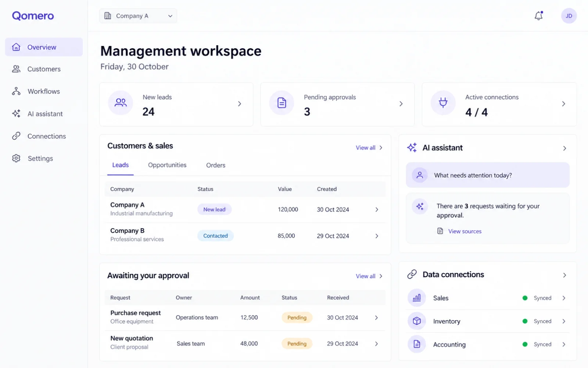Open Data connections via header chevron

pyautogui.click(x=564, y=275)
